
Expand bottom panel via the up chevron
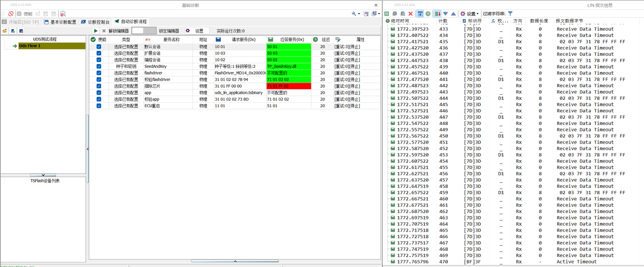point(235,261)
